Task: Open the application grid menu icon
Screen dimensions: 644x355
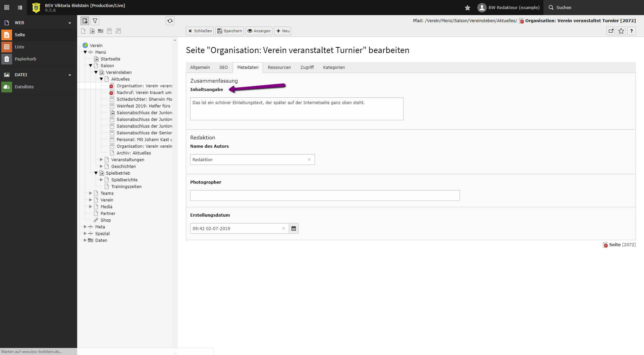Action: (7, 7)
